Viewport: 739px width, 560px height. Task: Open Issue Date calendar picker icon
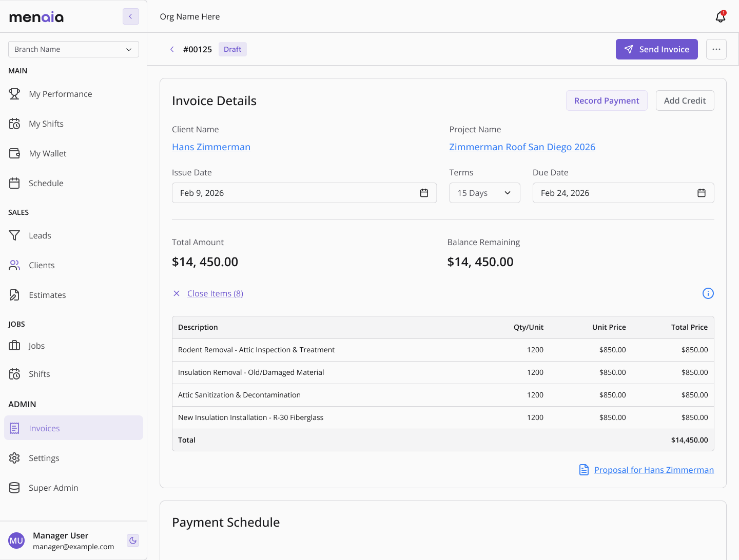tap(424, 193)
